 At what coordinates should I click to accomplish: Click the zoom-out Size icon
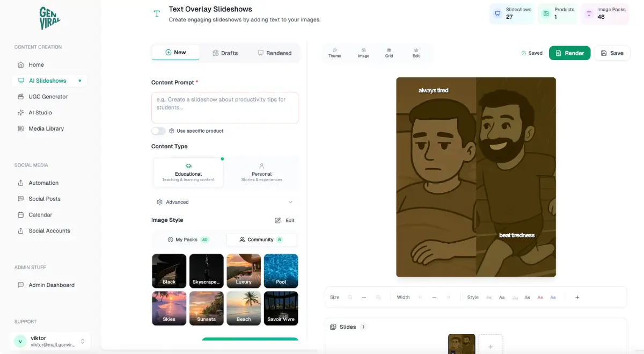[x=350, y=297]
